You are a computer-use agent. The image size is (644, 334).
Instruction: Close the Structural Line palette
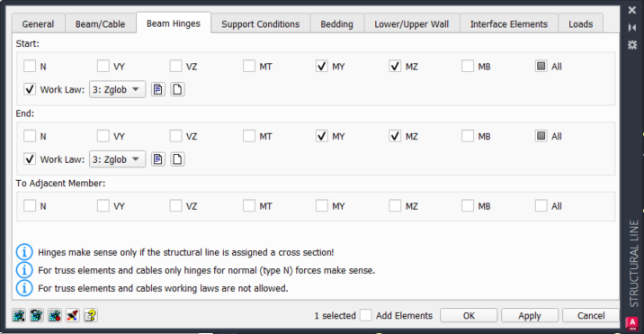pyautogui.click(x=632, y=10)
